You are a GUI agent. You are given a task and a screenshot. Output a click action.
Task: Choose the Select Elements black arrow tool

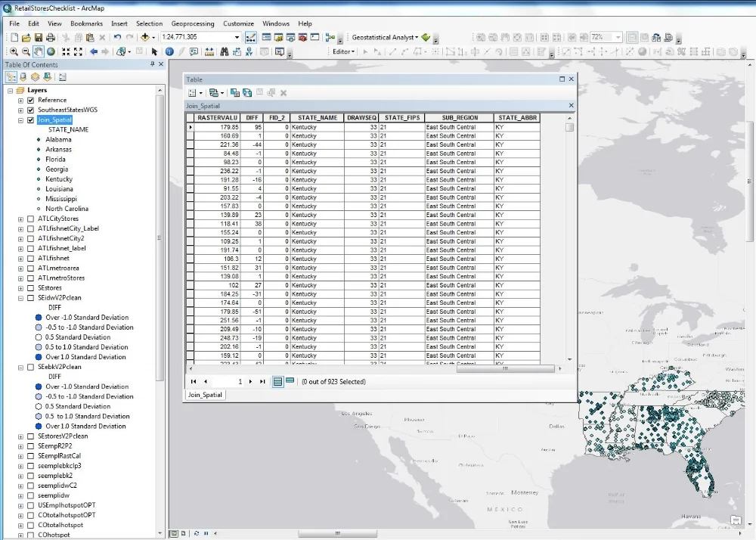pos(154,51)
